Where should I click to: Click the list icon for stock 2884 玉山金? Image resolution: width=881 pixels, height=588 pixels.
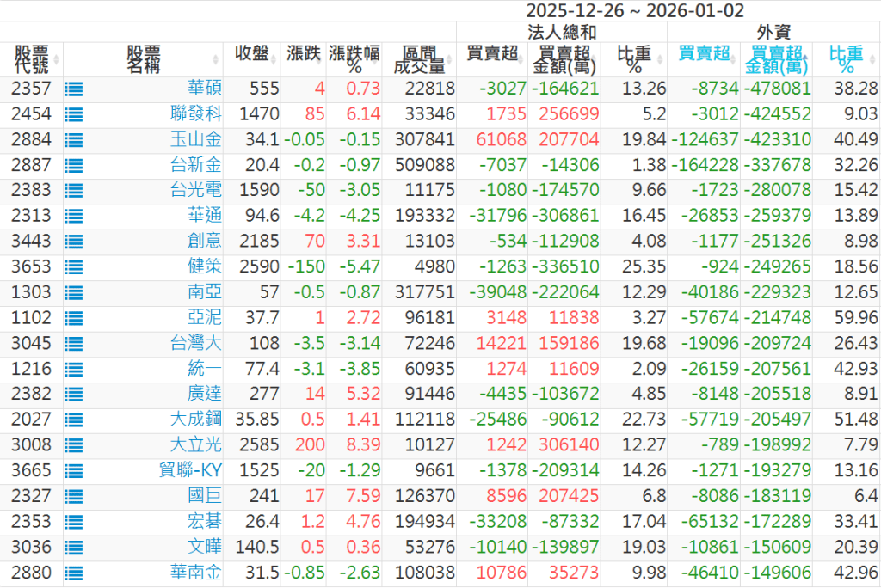(x=73, y=139)
